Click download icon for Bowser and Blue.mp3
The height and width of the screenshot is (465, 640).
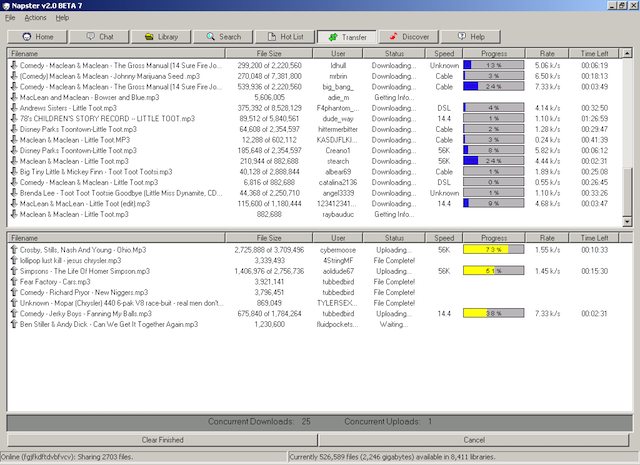pos(14,97)
